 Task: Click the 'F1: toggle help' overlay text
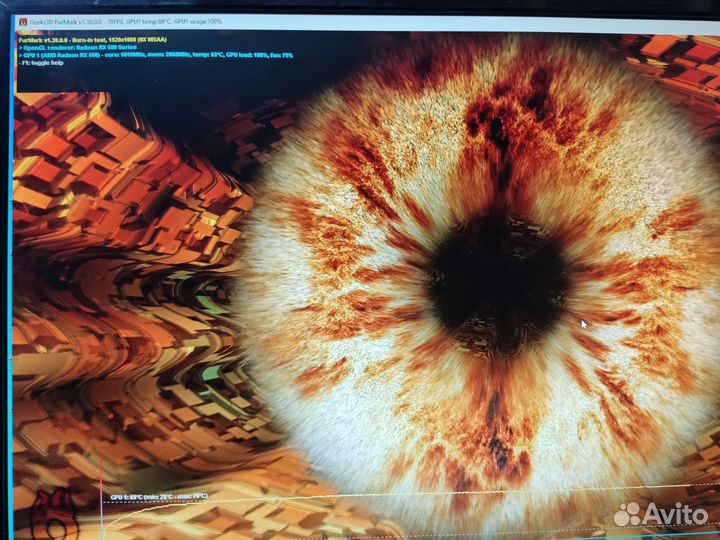41,63
